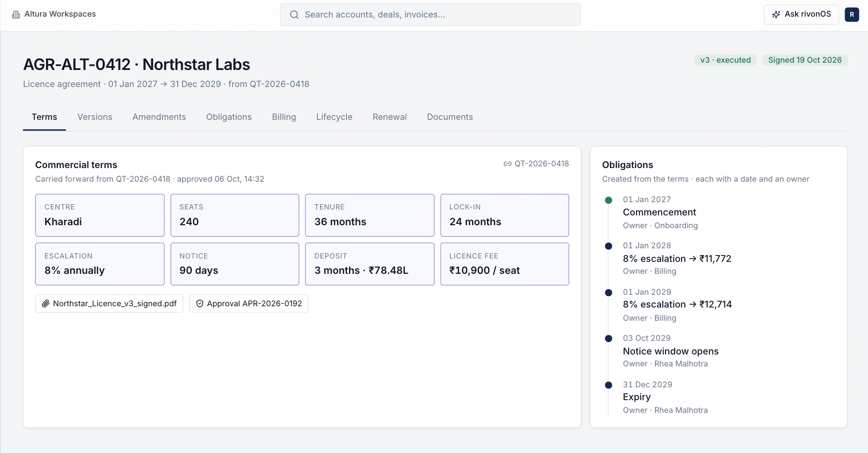Select the Expiry timeline dot
Screen dimensions: 868x453
[x=608, y=385]
